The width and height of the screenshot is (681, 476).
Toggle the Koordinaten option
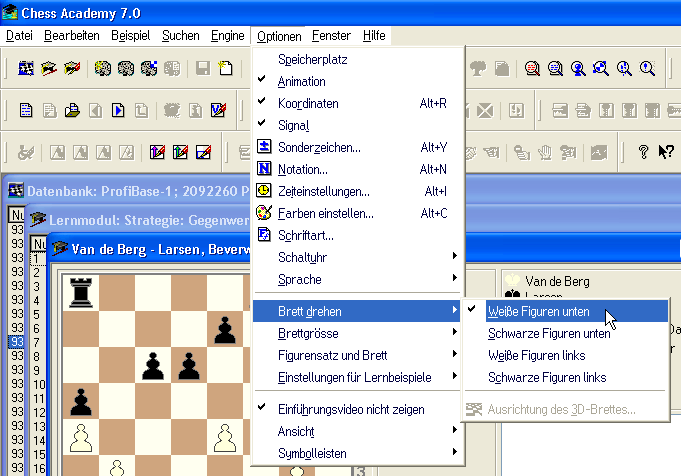[x=358, y=103]
